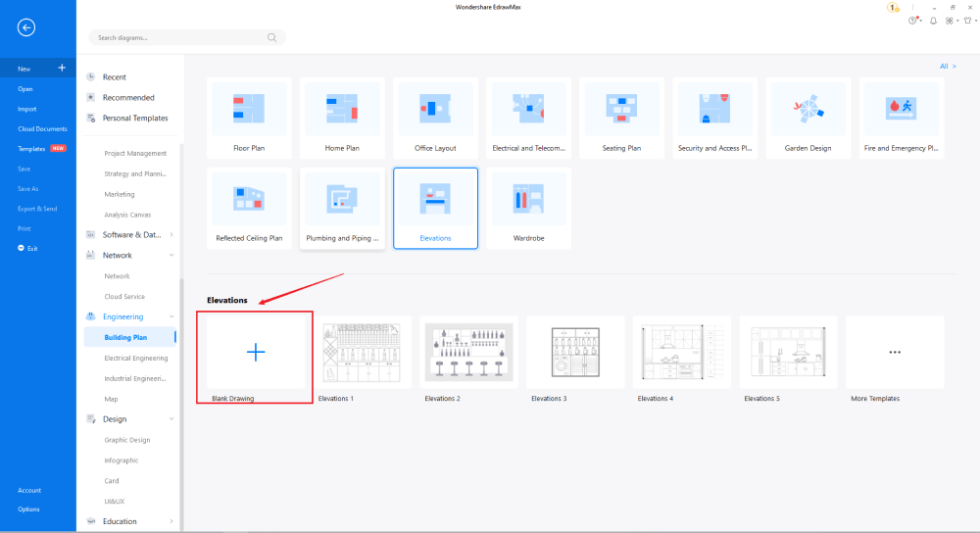Open the Elevations 2 template thumbnail
This screenshot has height=533, width=980.
coord(467,352)
